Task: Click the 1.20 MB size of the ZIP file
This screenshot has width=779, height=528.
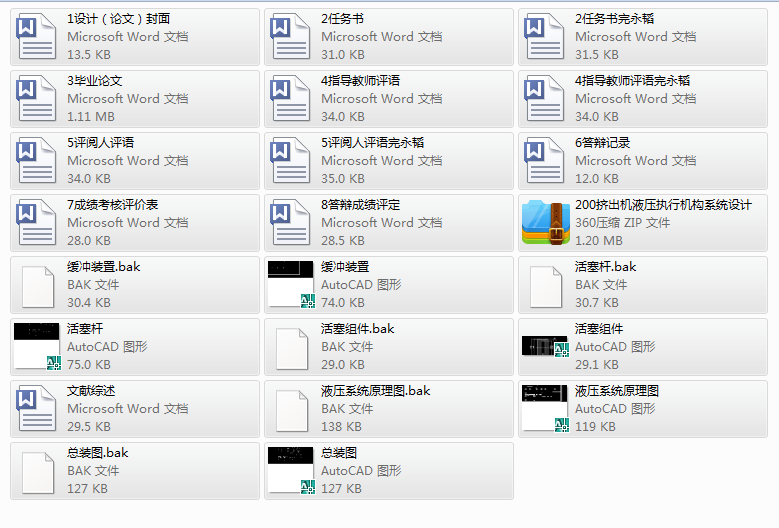Action: coord(599,241)
